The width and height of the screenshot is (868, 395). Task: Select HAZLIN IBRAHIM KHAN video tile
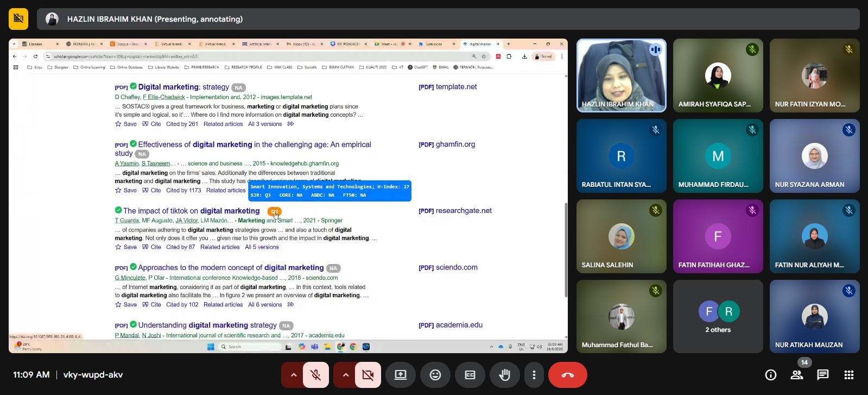click(622, 76)
